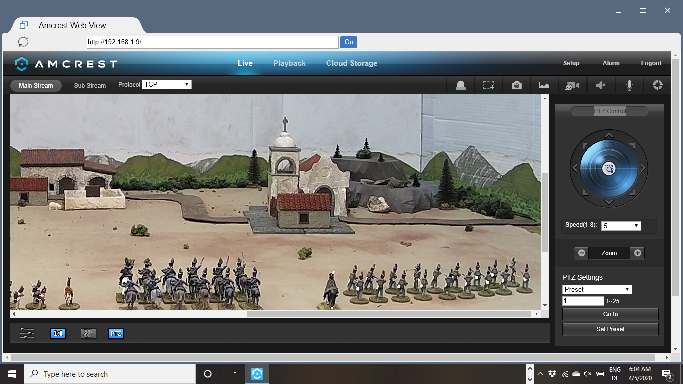Start manual video recording icon
Viewport: 683px width, 384px height.
[571, 85]
